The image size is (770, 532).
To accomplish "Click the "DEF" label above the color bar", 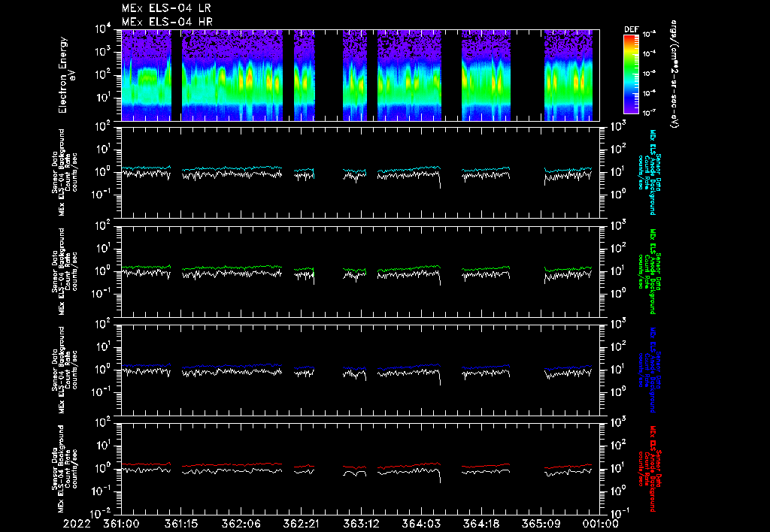I will click(632, 29).
